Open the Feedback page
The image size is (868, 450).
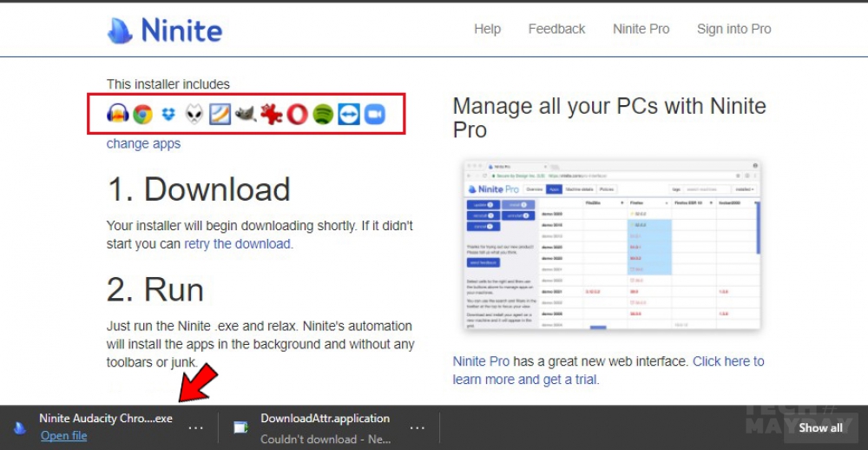[x=556, y=29]
